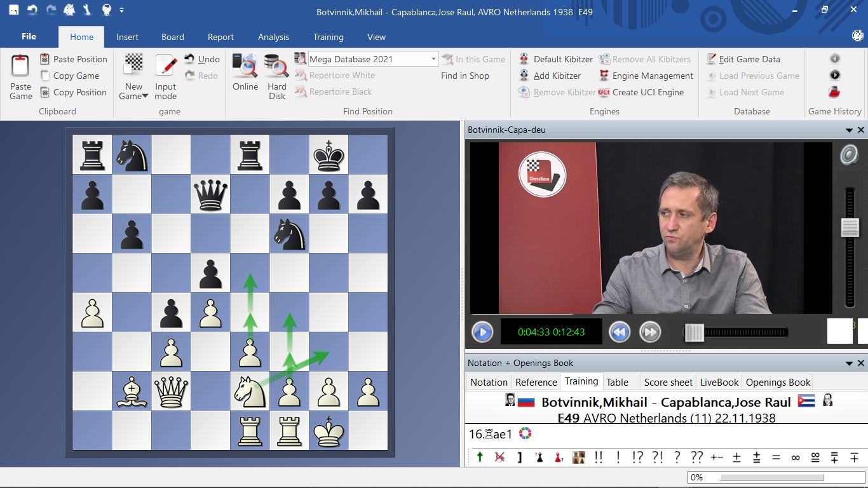
Task: Click Add Kibitzer engine icon
Action: (524, 76)
